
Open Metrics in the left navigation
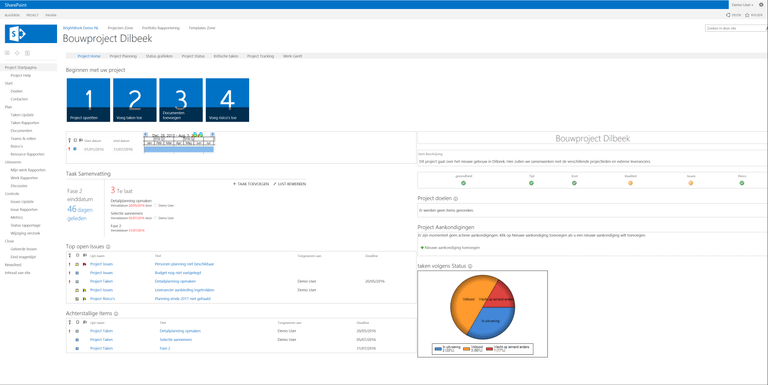pos(17,217)
